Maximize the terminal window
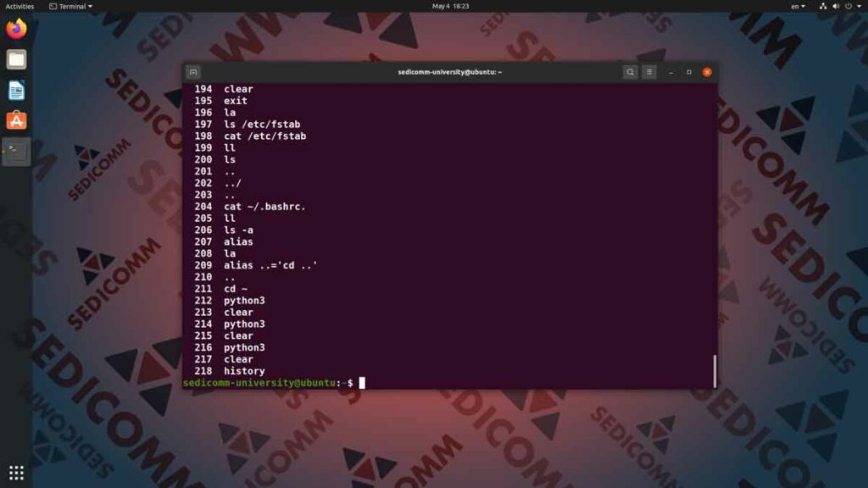868x488 pixels. tap(689, 72)
